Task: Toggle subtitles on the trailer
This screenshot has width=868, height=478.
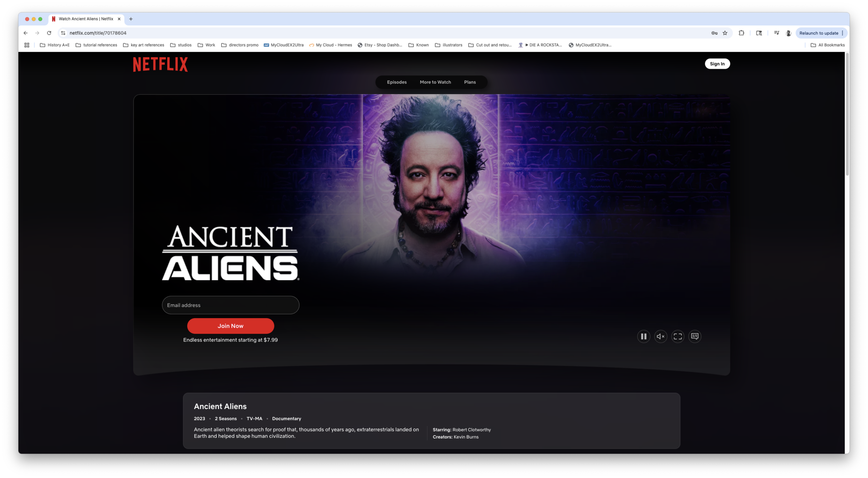Action: pyautogui.click(x=694, y=336)
